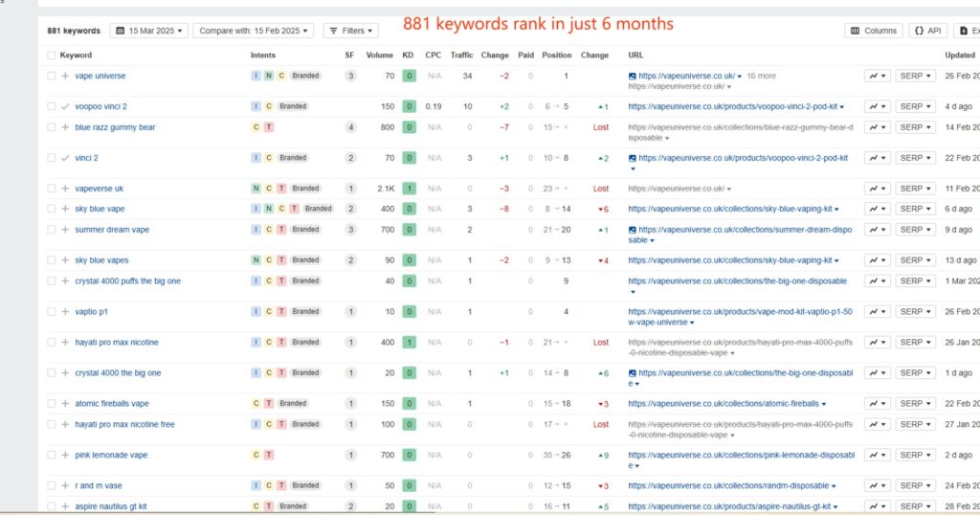The width and height of the screenshot is (980, 515).
Task: Expand 16 more URLs for vape universe
Action: pyautogui.click(x=761, y=76)
